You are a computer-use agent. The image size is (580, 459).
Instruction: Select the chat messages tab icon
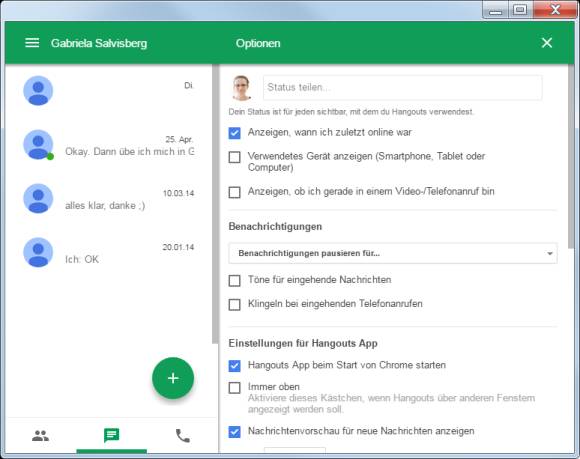pyautogui.click(x=111, y=435)
